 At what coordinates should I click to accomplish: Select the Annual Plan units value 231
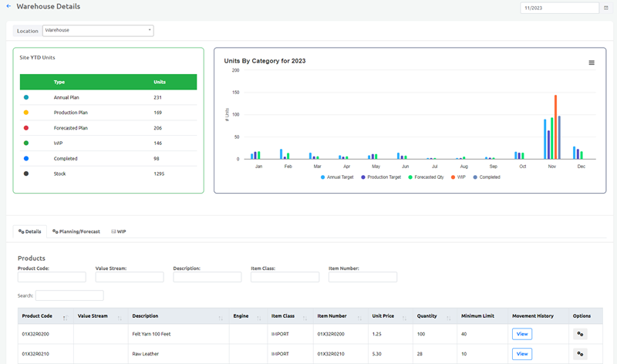(x=158, y=97)
